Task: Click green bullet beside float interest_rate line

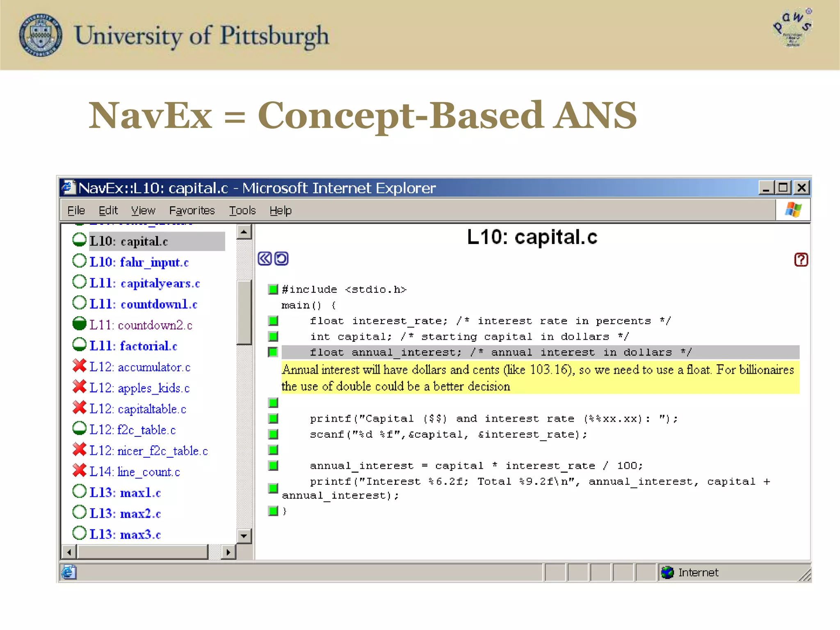Action: (x=273, y=321)
